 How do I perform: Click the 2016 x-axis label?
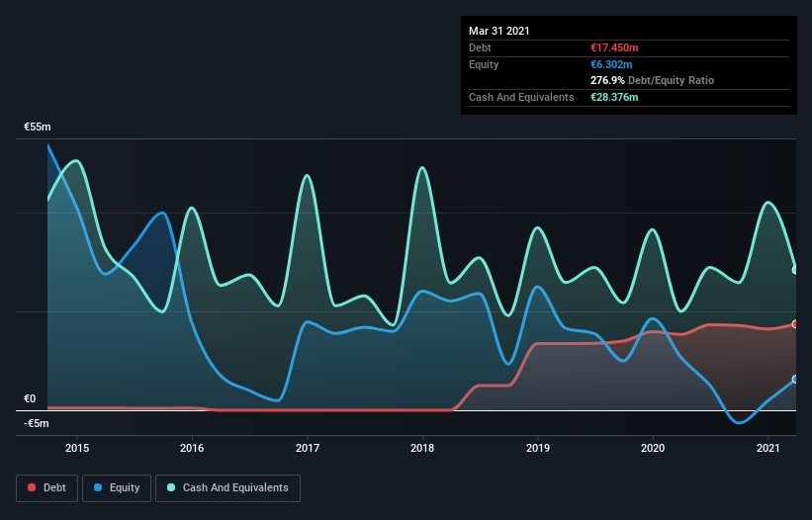tap(192, 448)
